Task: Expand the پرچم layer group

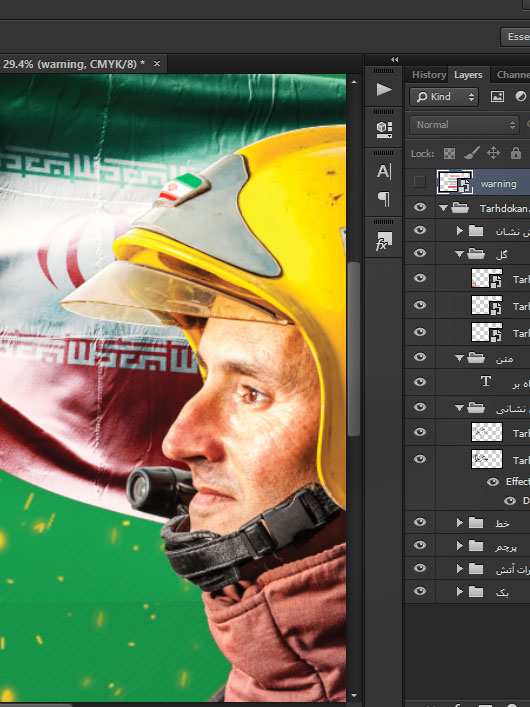Action: [x=460, y=546]
